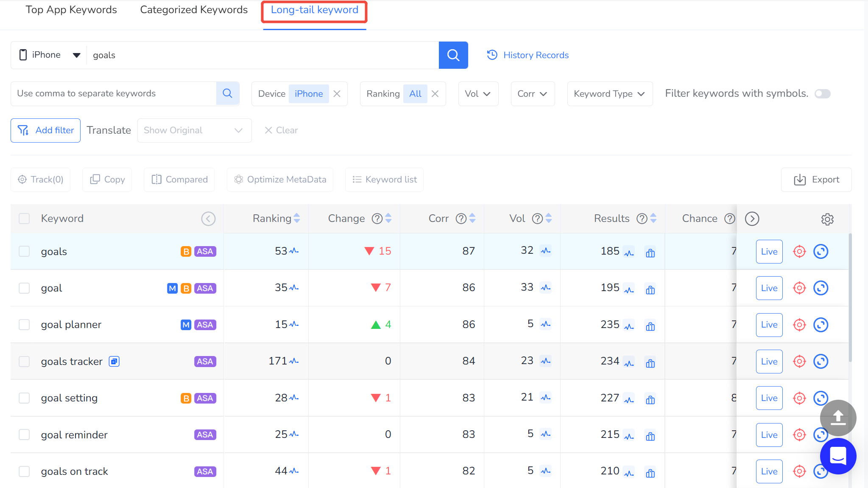Viewport: 868px width, 488px height.
Task: Sort by Vol column arrows
Action: pyautogui.click(x=549, y=218)
